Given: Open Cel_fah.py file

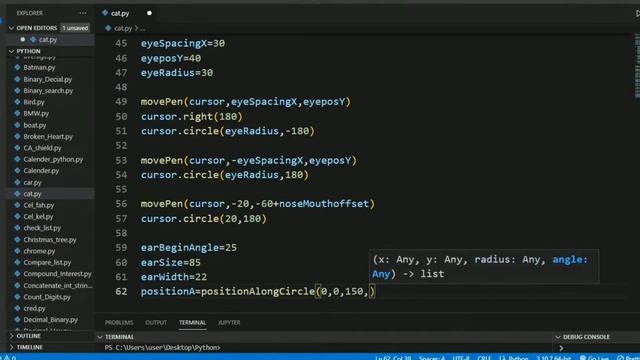Looking at the screenshot, I should (38, 205).
